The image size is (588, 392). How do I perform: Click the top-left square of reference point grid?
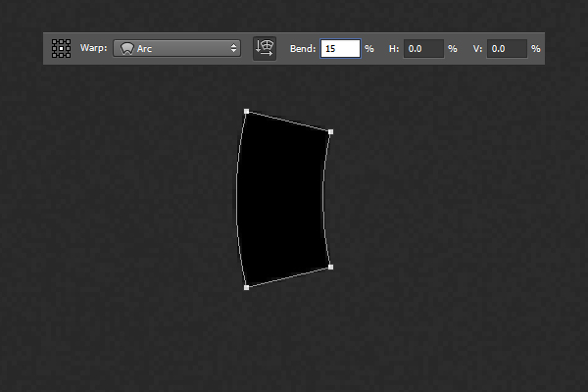[55, 42]
